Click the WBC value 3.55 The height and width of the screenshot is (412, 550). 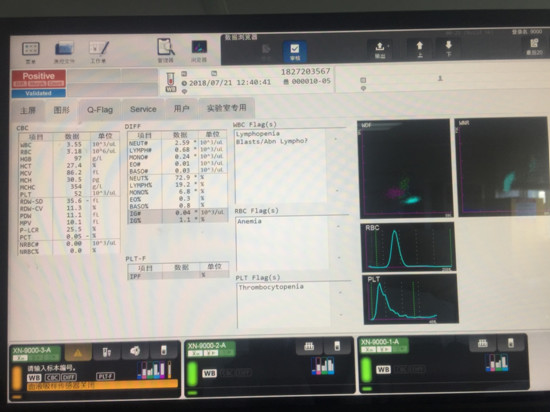pos(74,144)
